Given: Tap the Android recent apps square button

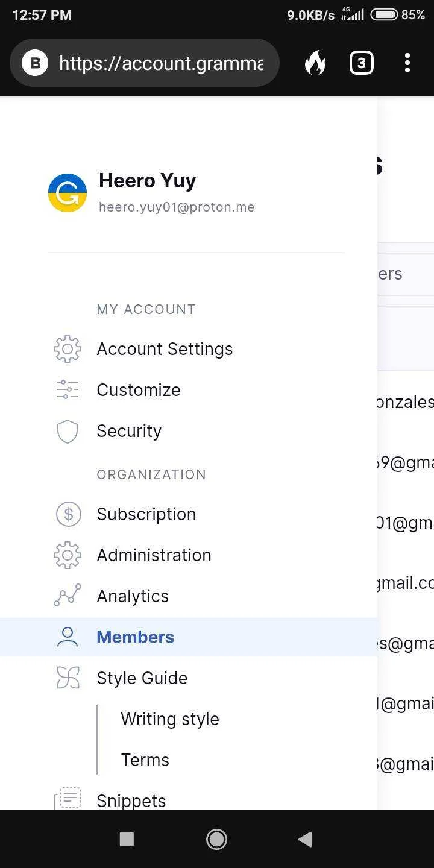Looking at the screenshot, I should [127, 839].
